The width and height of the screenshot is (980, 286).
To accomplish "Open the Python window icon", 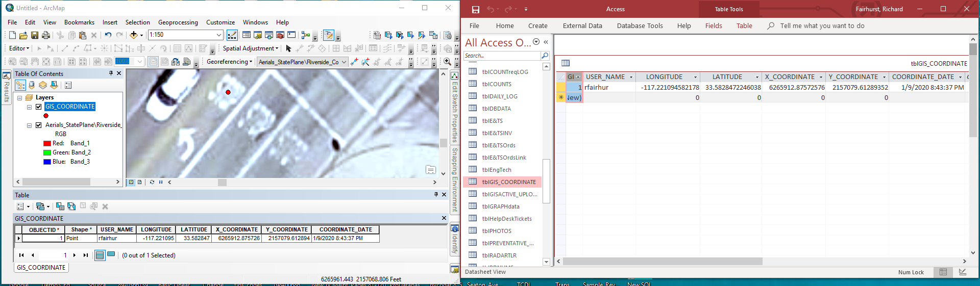I will (x=291, y=35).
